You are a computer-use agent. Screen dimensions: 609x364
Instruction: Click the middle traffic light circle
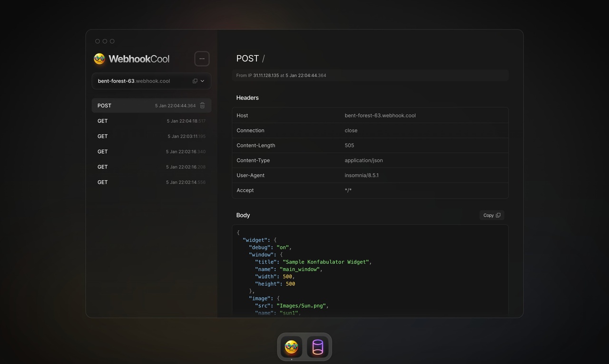(x=105, y=41)
